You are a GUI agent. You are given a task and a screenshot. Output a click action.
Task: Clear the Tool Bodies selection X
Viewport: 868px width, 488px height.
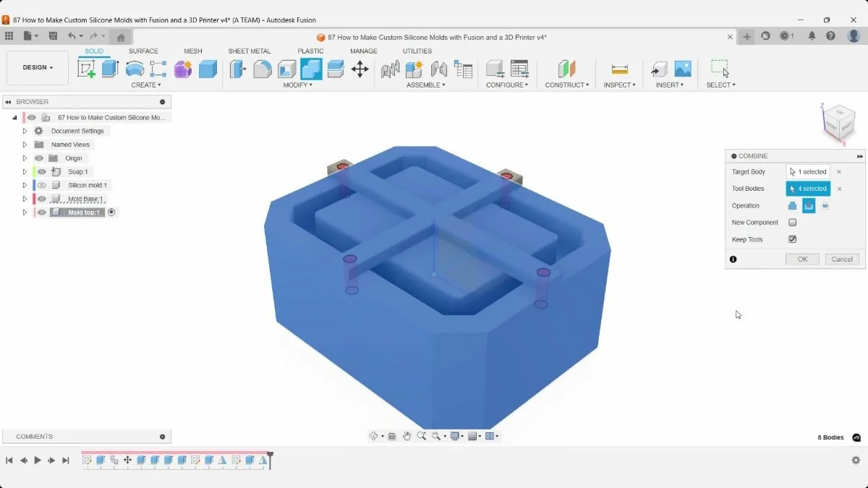coord(839,189)
